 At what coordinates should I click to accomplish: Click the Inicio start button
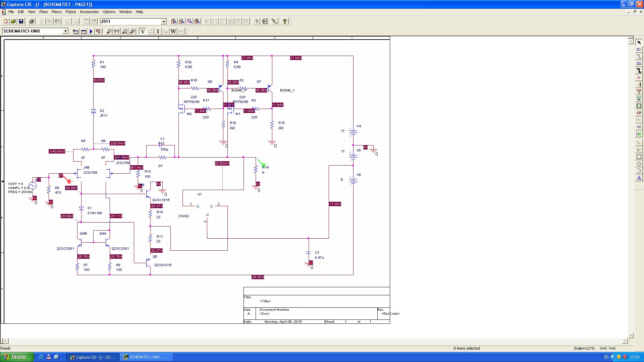[x=17, y=357]
